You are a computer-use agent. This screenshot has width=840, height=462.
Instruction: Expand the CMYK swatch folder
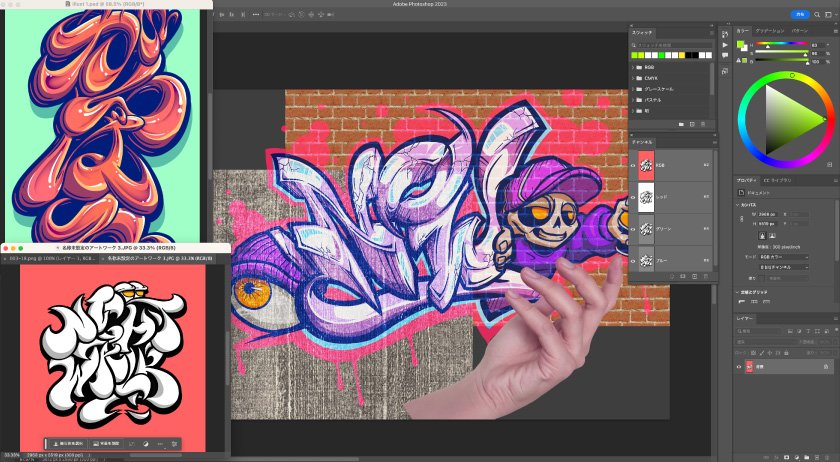point(633,78)
